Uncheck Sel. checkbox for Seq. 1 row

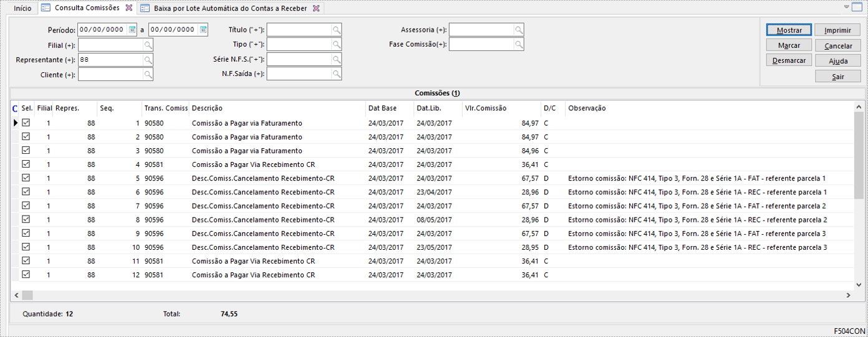click(x=26, y=123)
